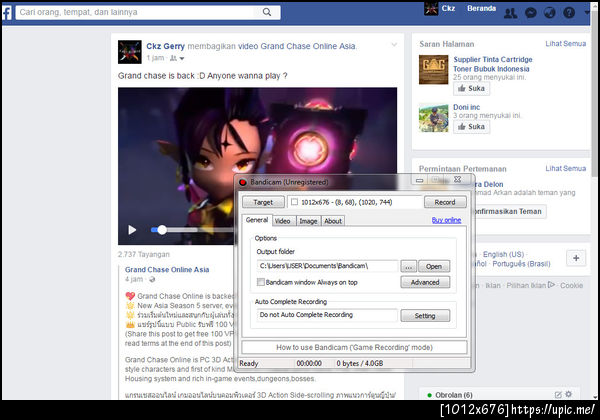
Task: Click the Ckz profile picture in top bar
Action: 431,9
